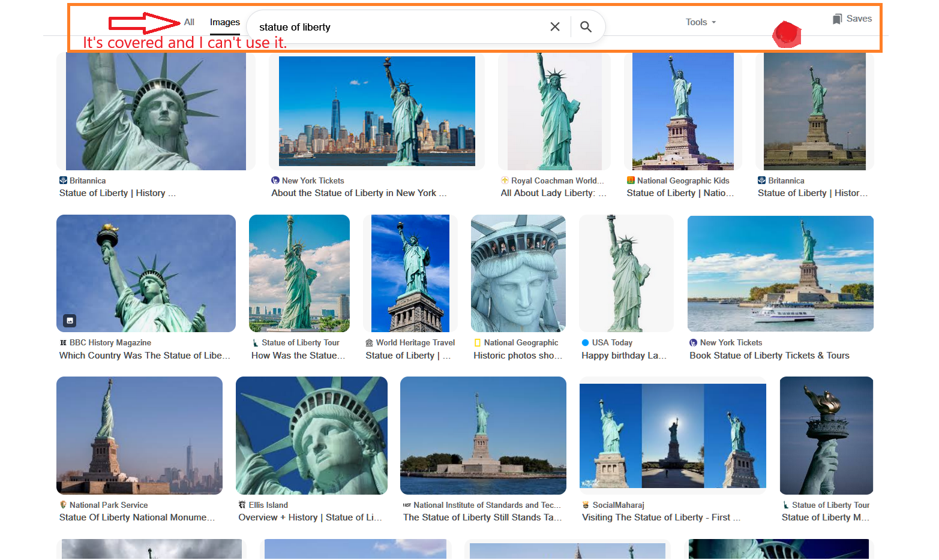This screenshot has height=560, width=939.
Task: Click the 'Ellis Island' source name
Action: (x=268, y=505)
